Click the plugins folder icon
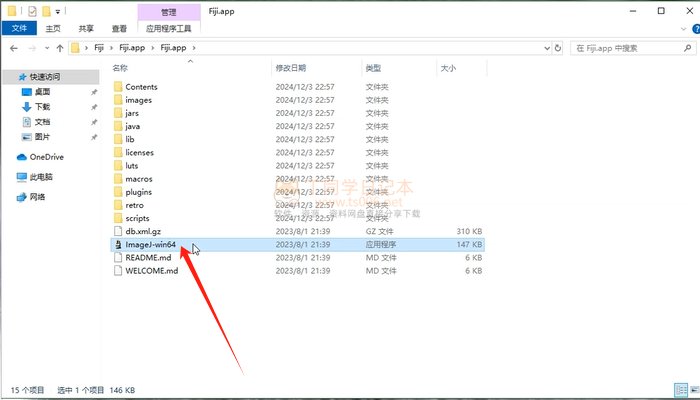 [118, 192]
